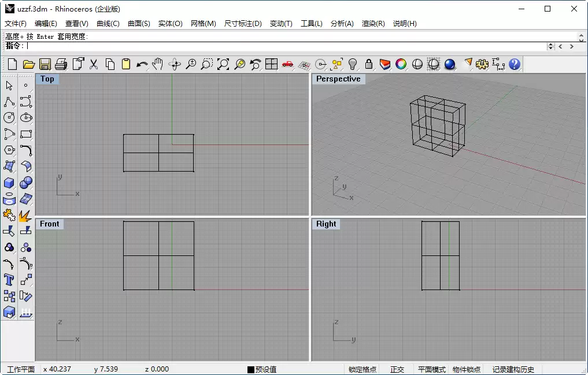
Task: Click the blue render sphere icon
Action: (x=450, y=65)
